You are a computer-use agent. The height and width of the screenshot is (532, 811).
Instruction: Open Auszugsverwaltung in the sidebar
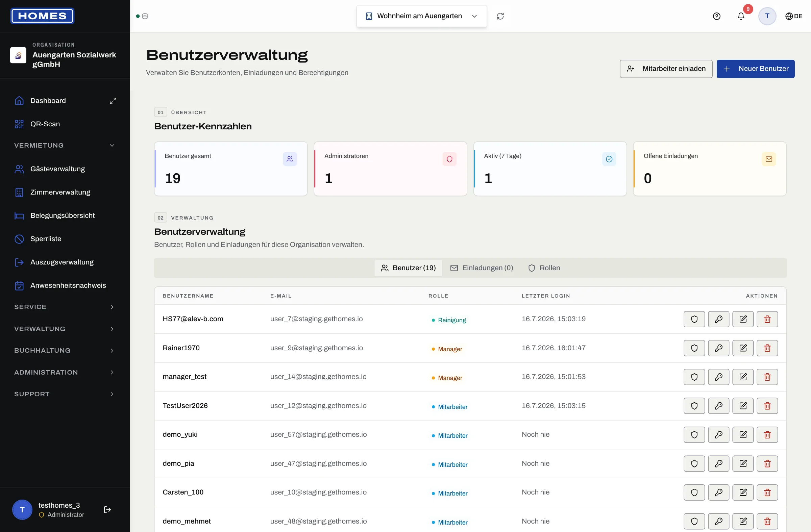65,262
